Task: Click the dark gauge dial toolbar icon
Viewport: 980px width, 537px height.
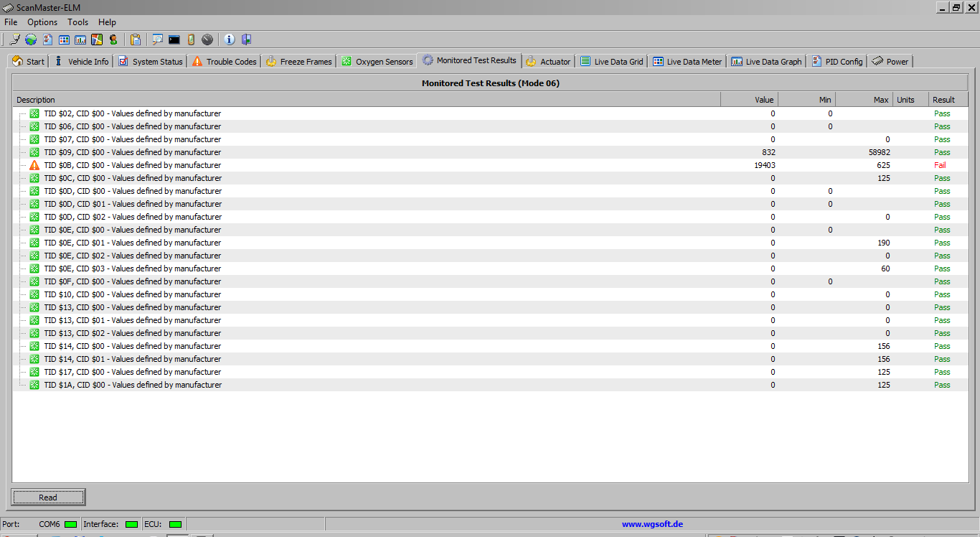Action: [x=207, y=39]
